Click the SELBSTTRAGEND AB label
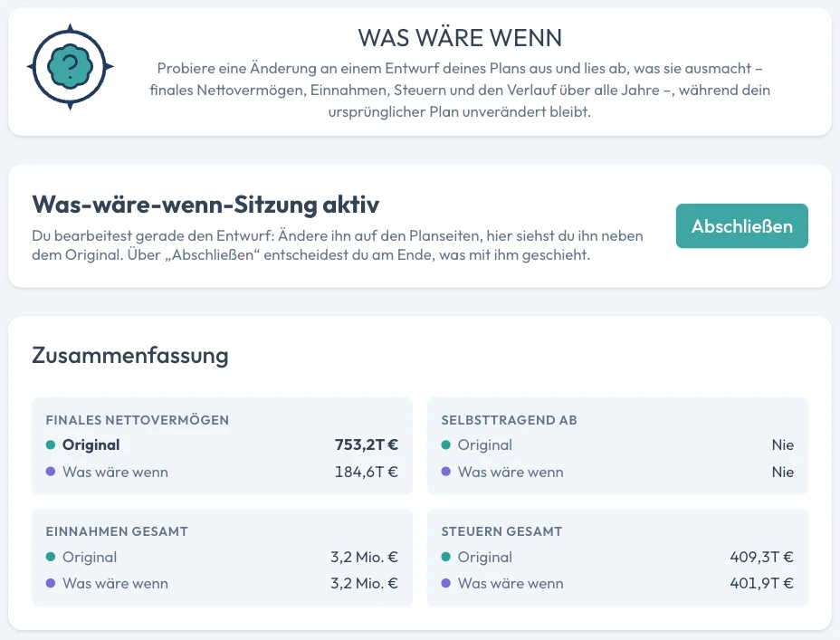The width and height of the screenshot is (840, 640). pyautogui.click(x=509, y=420)
